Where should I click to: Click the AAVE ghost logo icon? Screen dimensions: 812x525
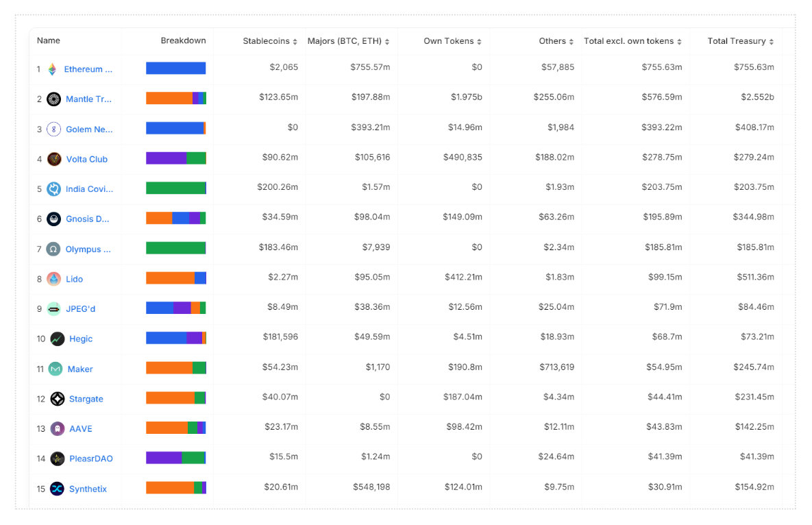(58, 428)
